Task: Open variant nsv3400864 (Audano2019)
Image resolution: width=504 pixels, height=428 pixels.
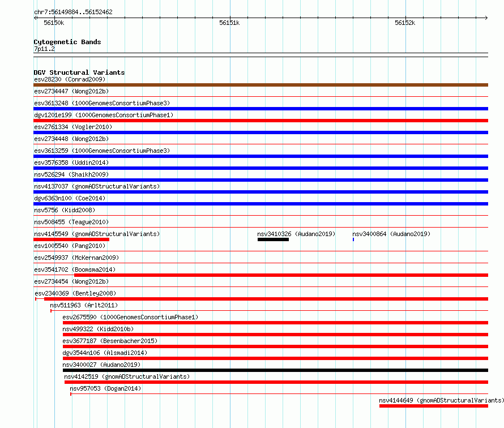Action: [391, 234]
